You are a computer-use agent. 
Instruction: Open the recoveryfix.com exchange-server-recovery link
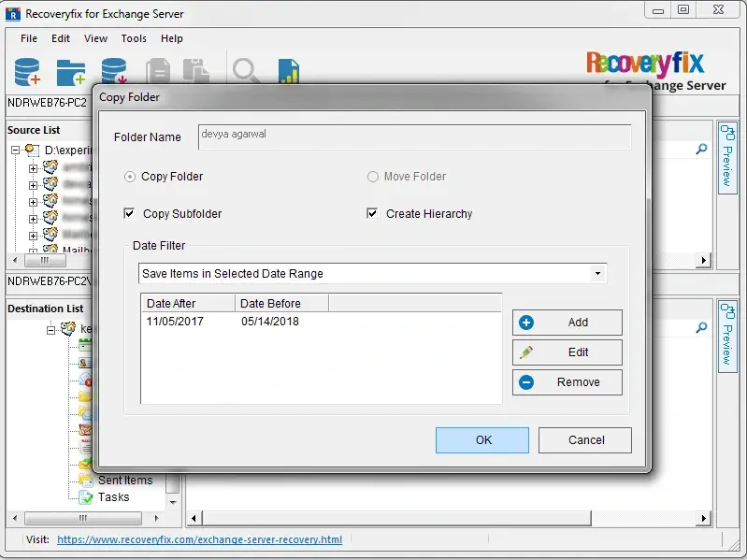click(200, 539)
